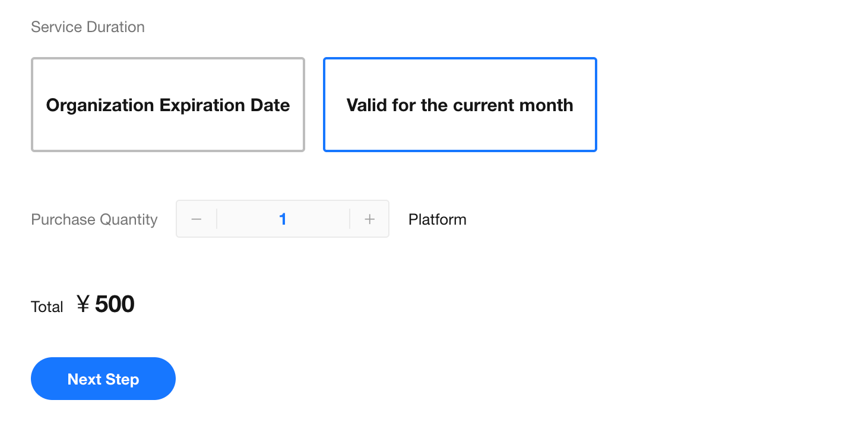Switch service duration to organization expiration card
This screenshot has height=422, width=868.
point(168,105)
